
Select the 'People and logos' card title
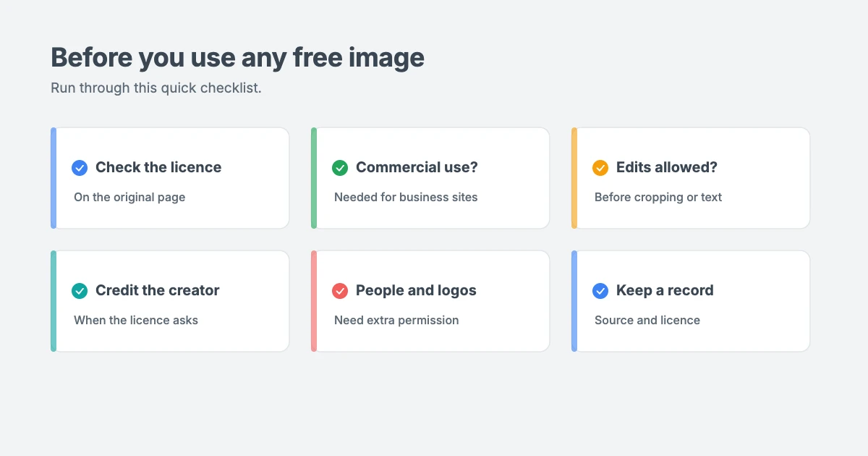[416, 290]
